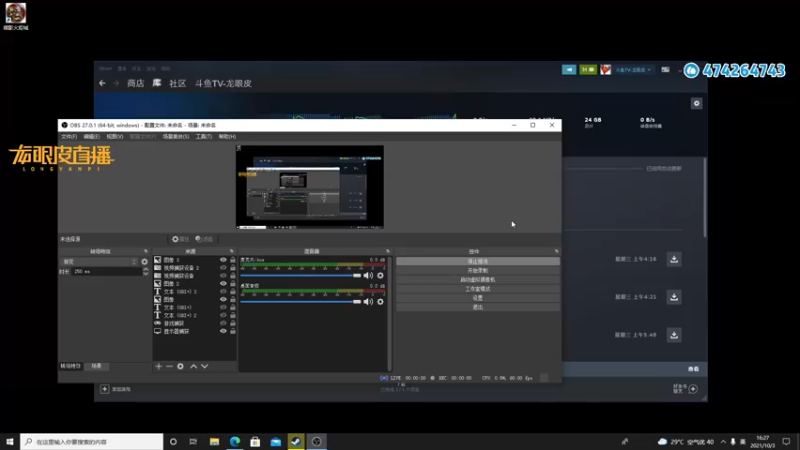Open 桌面音频 audio settings gear

click(380, 302)
